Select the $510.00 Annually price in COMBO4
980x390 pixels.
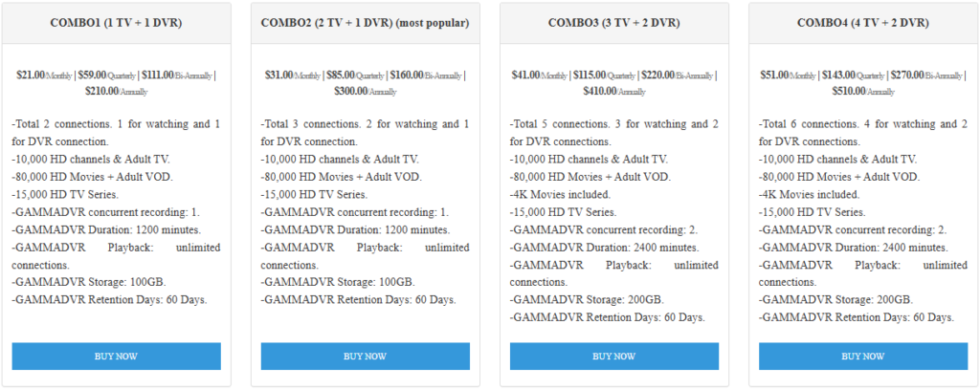tap(862, 92)
